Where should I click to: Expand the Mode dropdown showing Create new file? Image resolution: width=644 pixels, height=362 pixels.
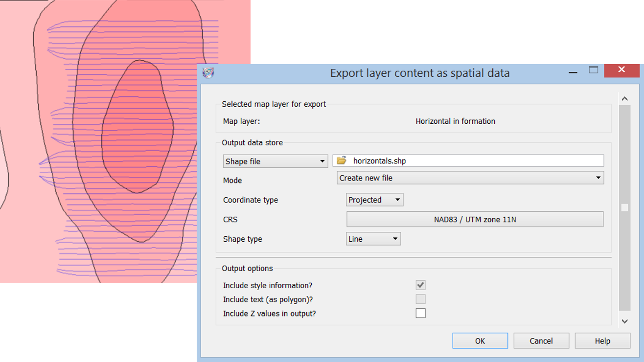click(470, 178)
